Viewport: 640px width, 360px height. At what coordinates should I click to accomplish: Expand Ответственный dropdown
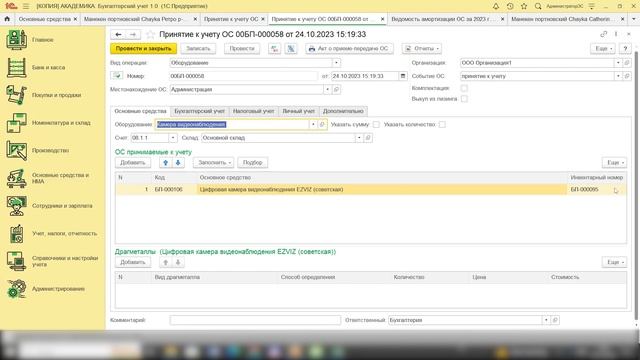[546, 320]
